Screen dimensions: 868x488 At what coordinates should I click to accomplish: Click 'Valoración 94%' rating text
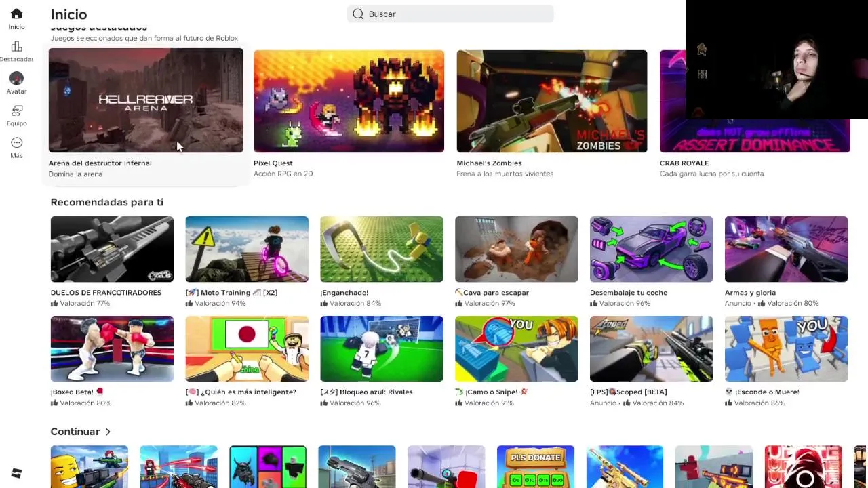220,303
